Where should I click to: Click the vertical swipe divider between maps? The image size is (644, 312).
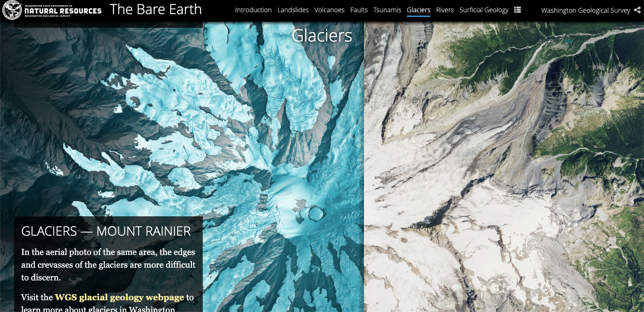pos(364,167)
